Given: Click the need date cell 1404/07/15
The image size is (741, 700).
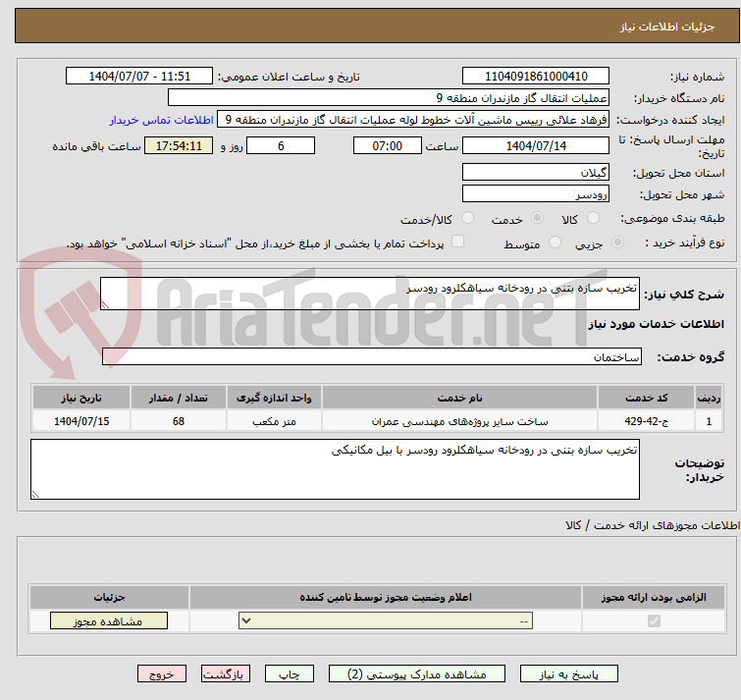Looking at the screenshot, I should click(81, 420).
